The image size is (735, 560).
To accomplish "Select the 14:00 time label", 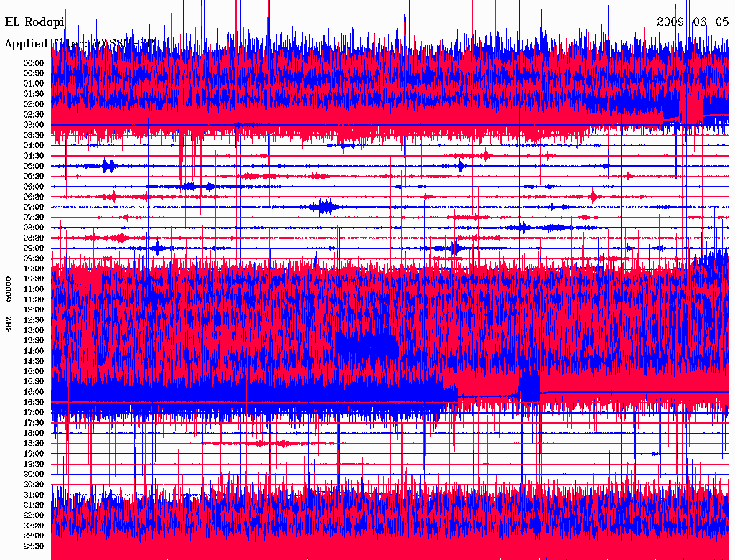I will tap(34, 351).
